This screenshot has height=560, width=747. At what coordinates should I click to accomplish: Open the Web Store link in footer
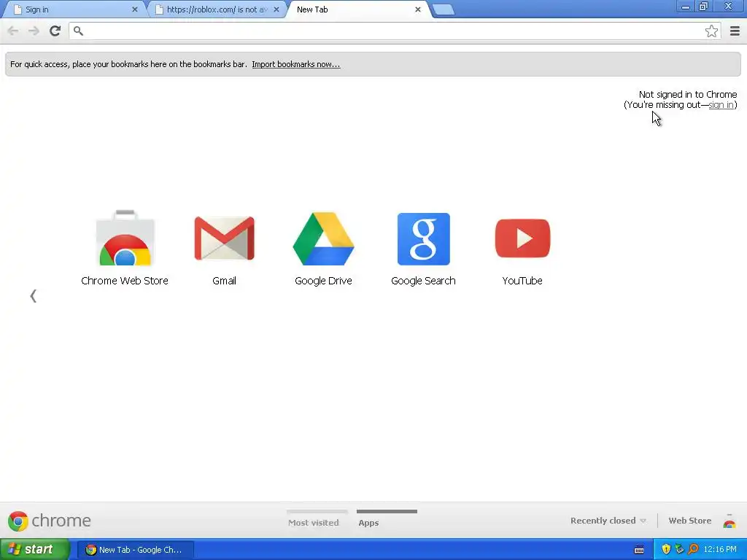coord(690,521)
